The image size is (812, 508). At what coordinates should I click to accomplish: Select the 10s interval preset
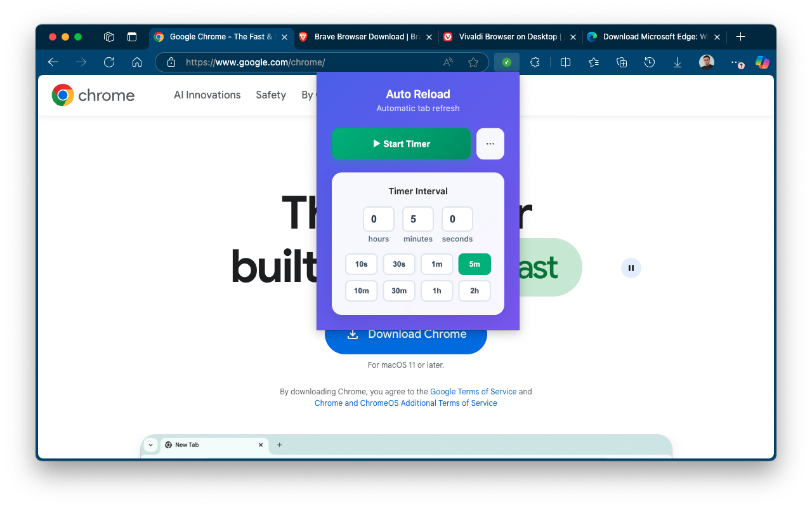[x=362, y=264]
